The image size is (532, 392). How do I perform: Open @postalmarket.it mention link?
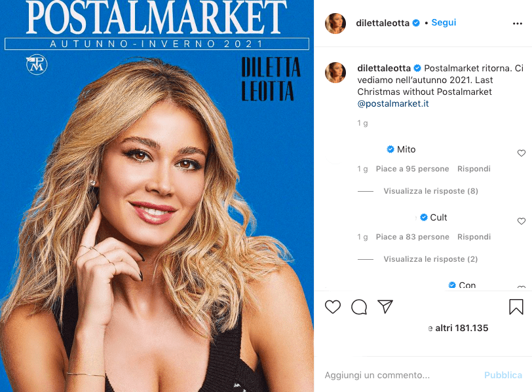[x=393, y=103]
